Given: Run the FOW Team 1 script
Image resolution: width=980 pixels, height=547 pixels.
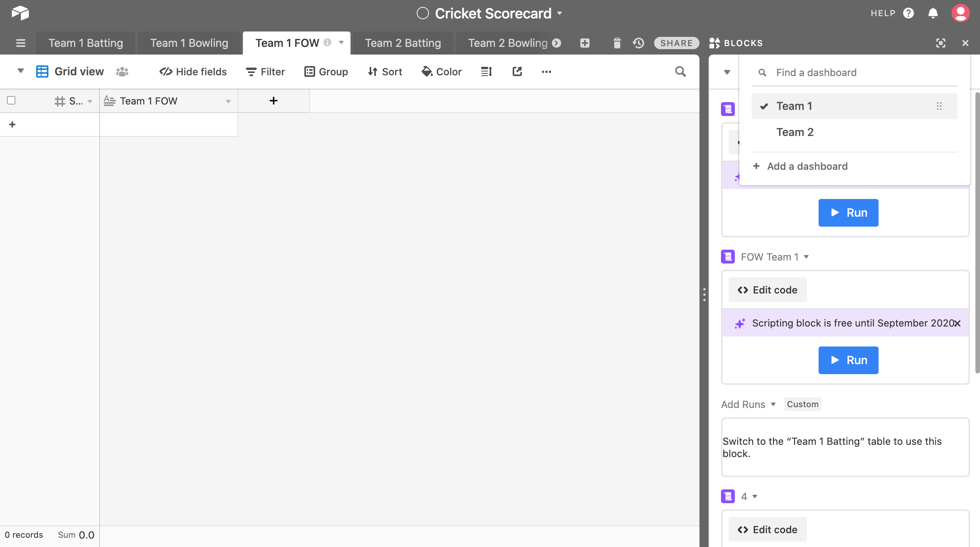Looking at the screenshot, I should [x=848, y=360].
